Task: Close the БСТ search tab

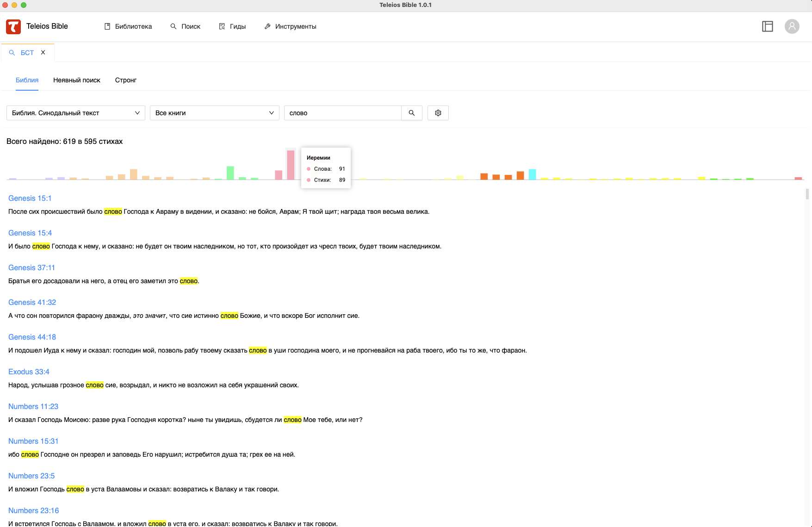Action: point(43,52)
